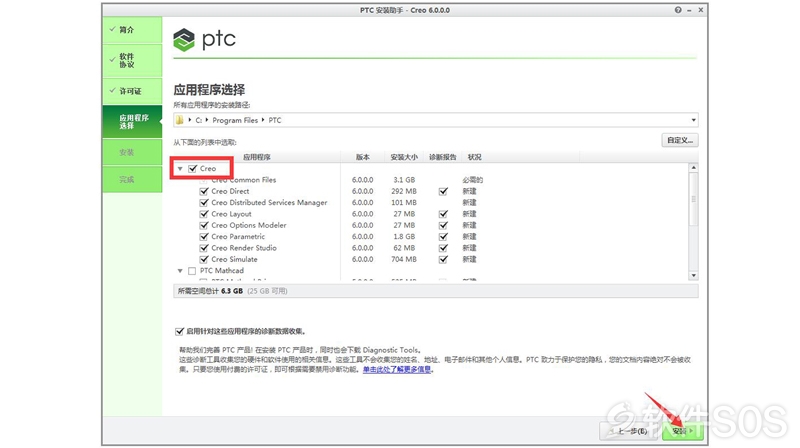800x448 pixels.
Task: Uncheck Creo Direct application
Action: click(x=204, y=191)
